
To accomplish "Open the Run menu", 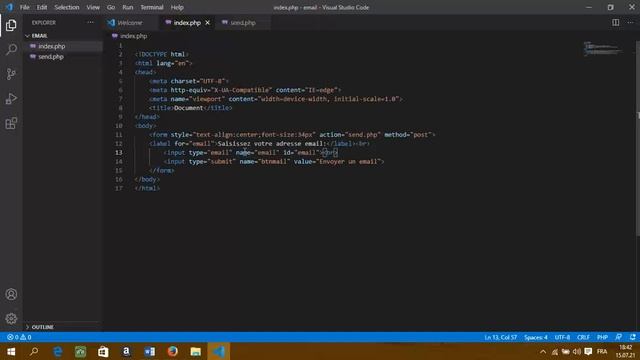I will pos(128,7).
